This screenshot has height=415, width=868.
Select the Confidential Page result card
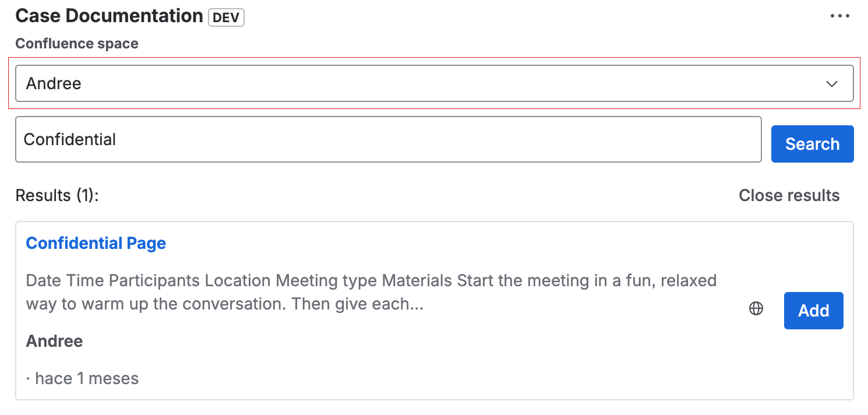pos(435,311)
